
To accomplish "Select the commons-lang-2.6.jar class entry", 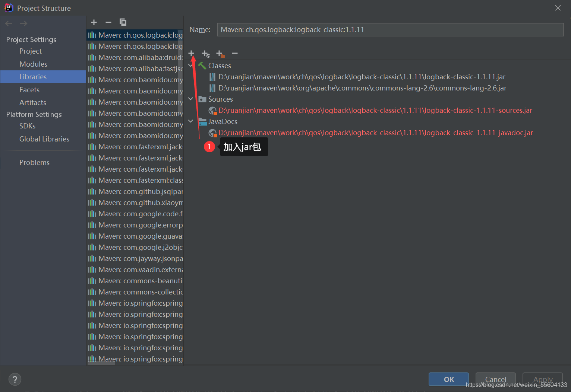I will [x=362, y=88].
